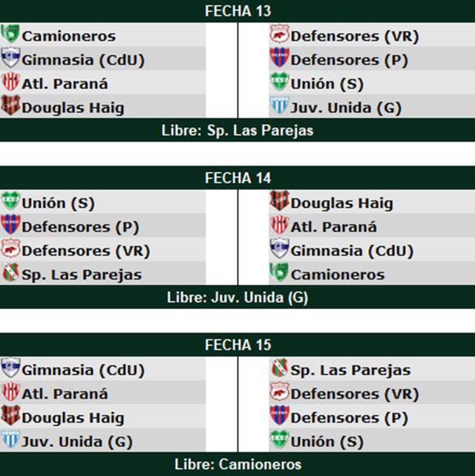
Task: Click Sp. Las Parejas crest in Fecha 14
Action: tap(10, 273)
